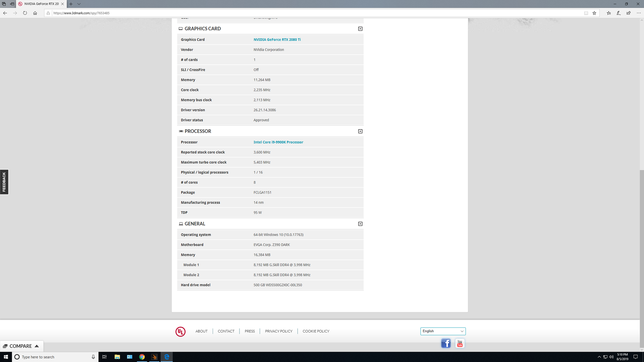Open Task View
The height and width of the screenshot is (362, 644).
104,357
